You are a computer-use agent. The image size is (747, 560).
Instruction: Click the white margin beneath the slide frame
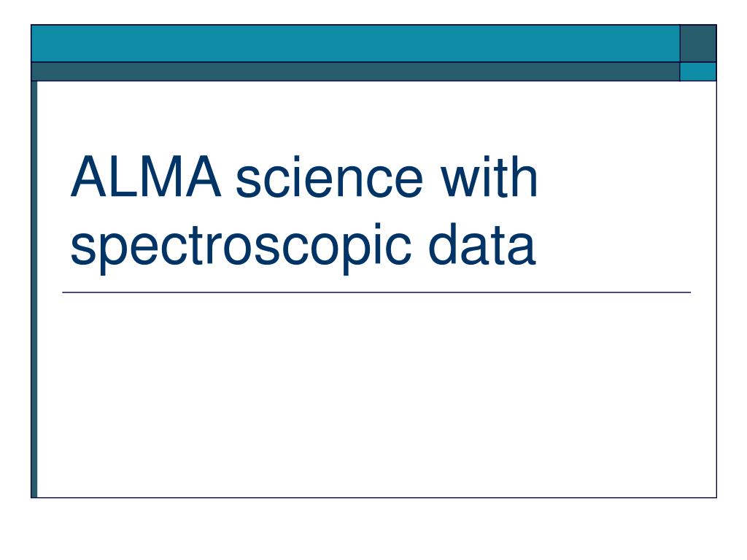(x=373, y=529)
